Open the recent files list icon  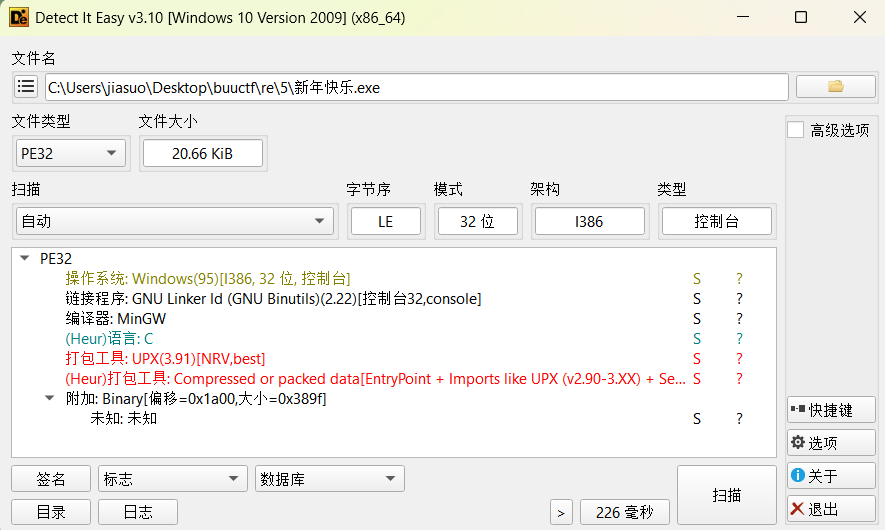[x=25, y=87]
